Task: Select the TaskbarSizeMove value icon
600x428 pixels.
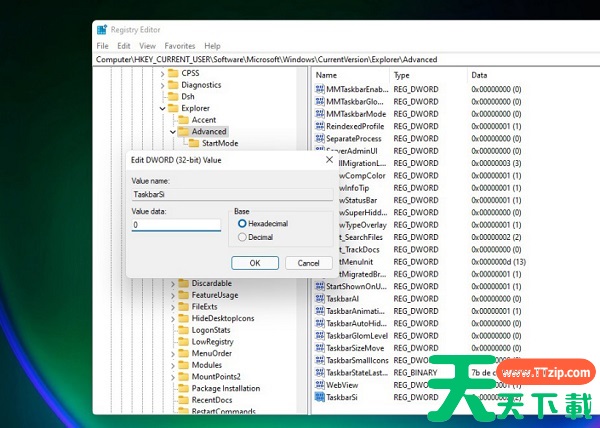Action: [320, 348]
